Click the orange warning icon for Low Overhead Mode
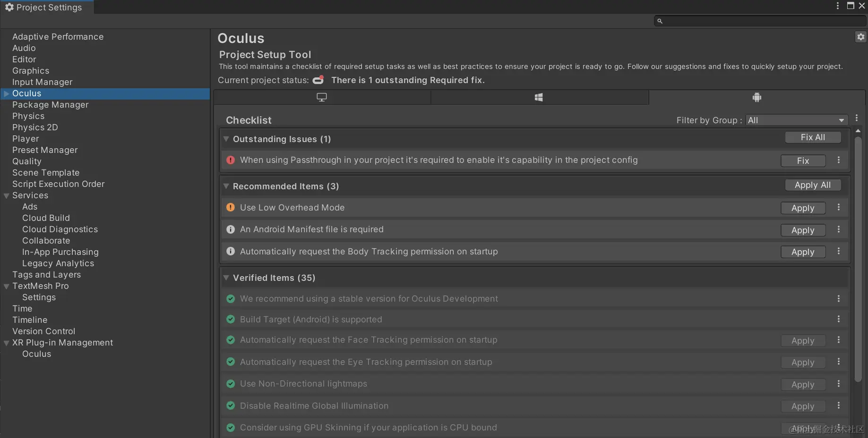 pyautogui.click(x=231, y=207)
